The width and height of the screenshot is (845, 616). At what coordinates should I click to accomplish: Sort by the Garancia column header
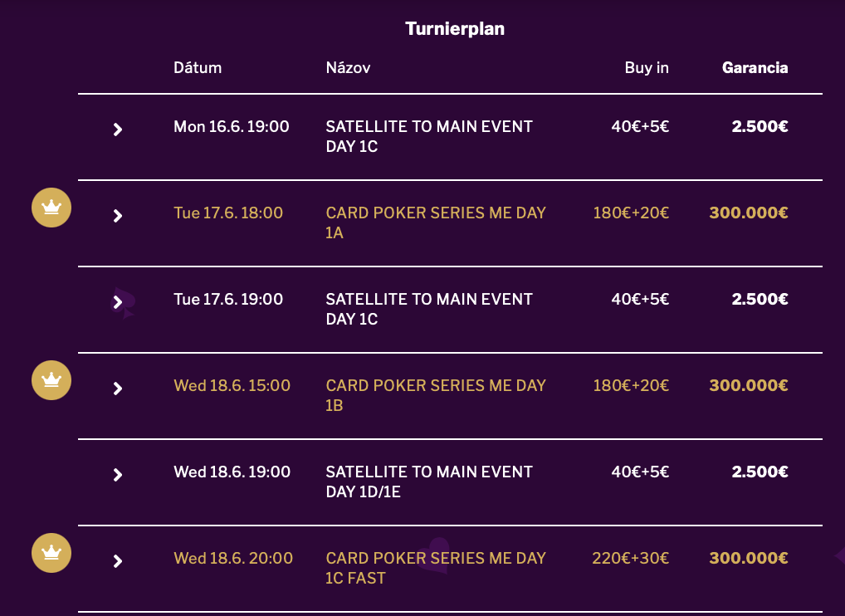pyautogui.click(x=755, y=68)
